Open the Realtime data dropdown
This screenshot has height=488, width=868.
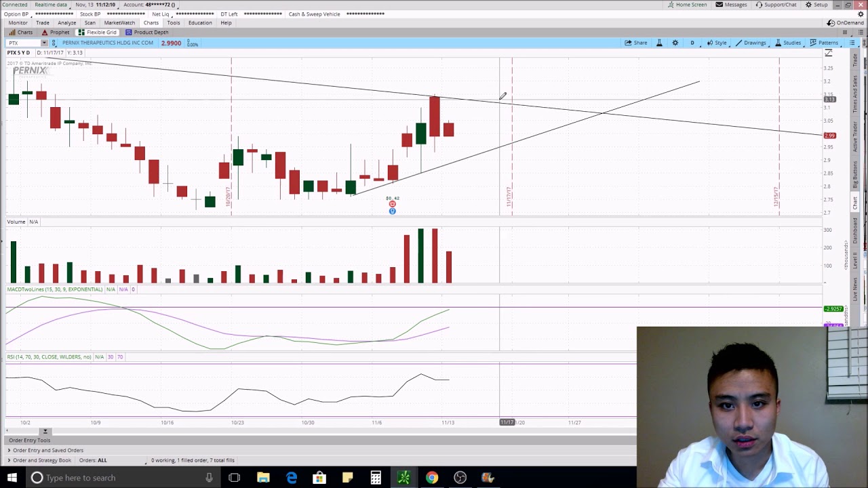51,5
